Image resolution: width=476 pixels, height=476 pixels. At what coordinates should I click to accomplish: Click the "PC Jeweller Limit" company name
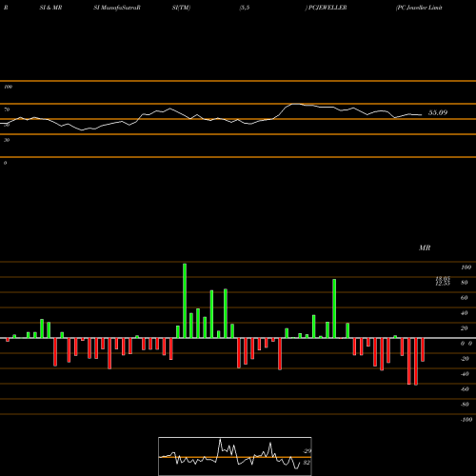(x=419, y=8)
